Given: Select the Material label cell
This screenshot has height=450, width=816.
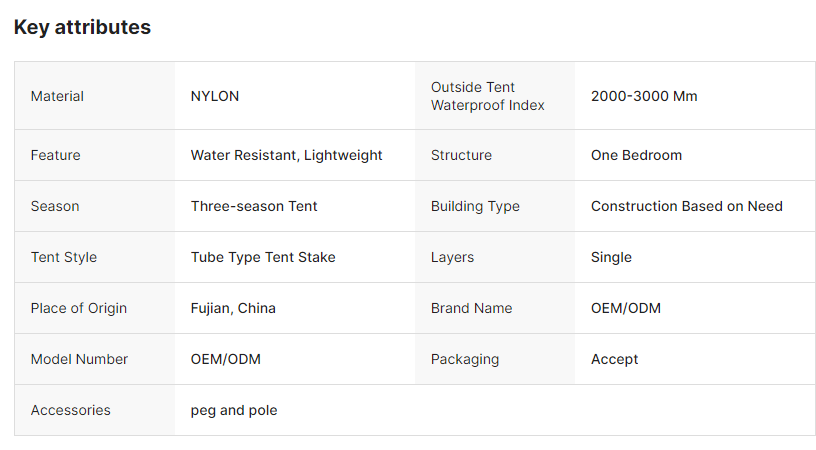Looking at the screenshot, I should point(57,96).
